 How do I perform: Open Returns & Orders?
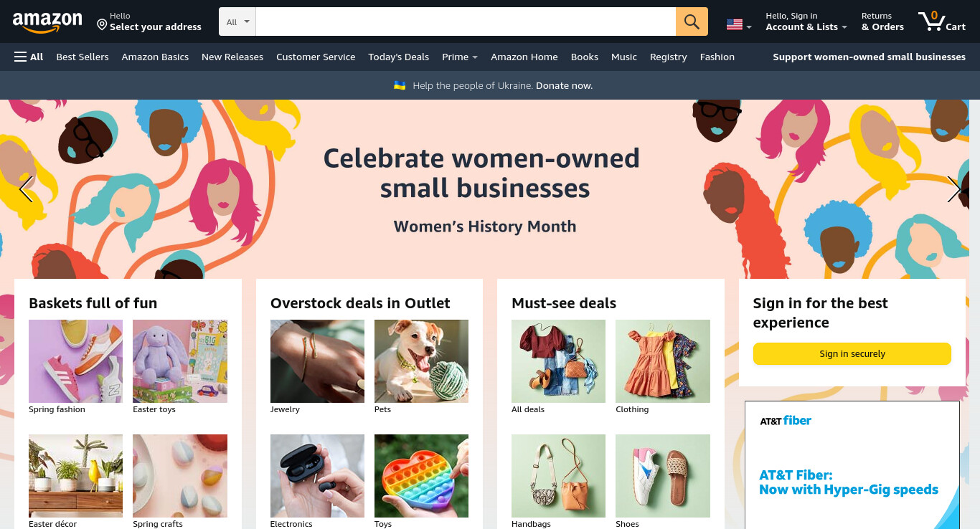tap(882, 22)
